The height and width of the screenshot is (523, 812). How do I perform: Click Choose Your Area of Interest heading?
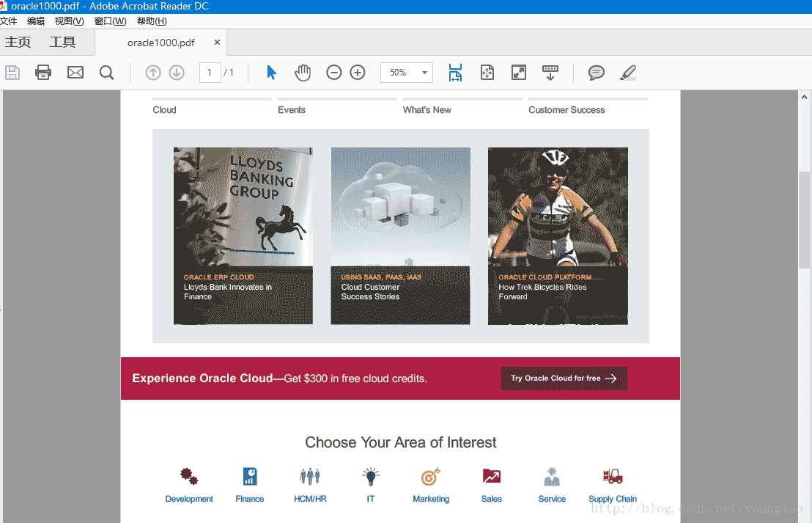[400, 442]
